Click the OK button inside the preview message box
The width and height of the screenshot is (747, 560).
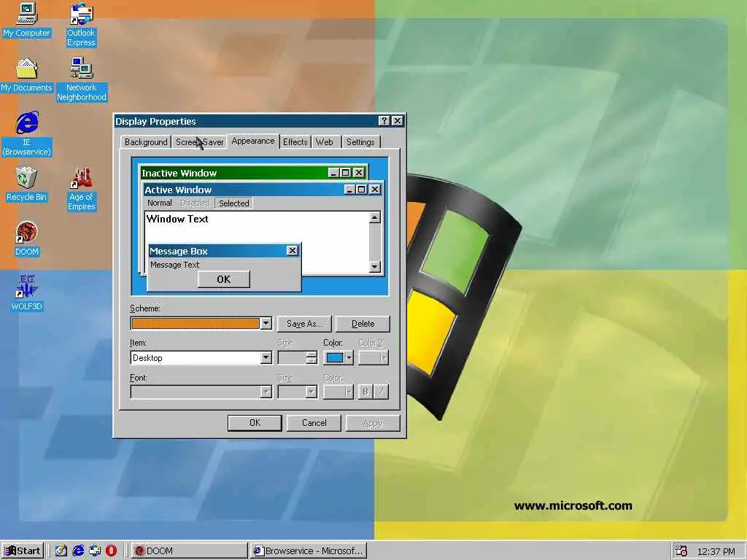point(223,279)
